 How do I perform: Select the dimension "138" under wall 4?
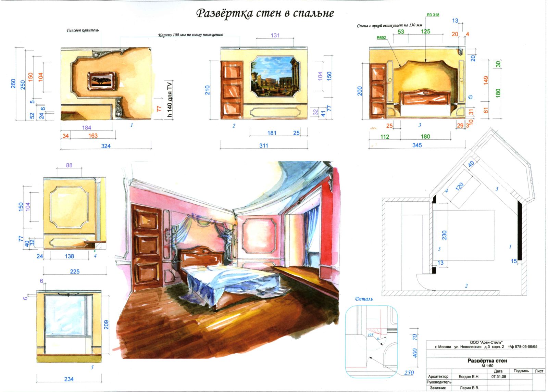pyautogui.click(x=69, y=256)
